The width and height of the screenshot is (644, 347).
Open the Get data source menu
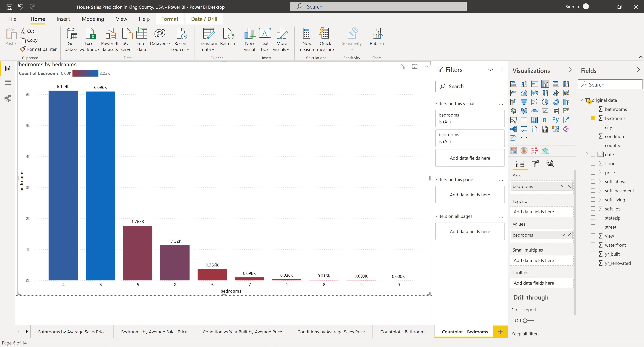(71, 40)
